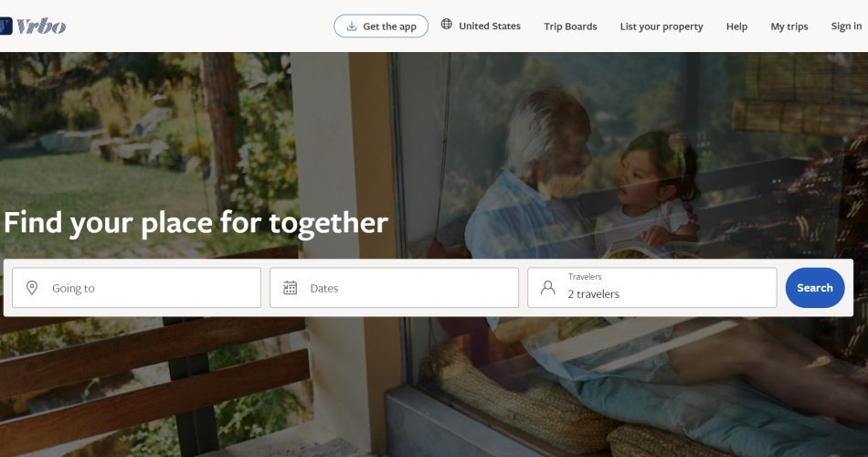This screenshot has width=868, height=457.
Task: Click the calendar icon in Dates field
Action: pyautogui.click(x=290, y=288)
